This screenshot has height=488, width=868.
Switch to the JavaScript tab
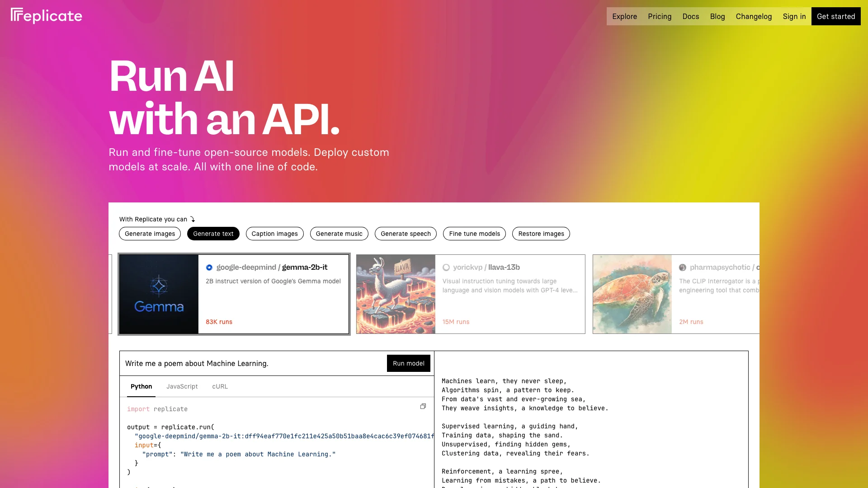click(x=182, y=386)
